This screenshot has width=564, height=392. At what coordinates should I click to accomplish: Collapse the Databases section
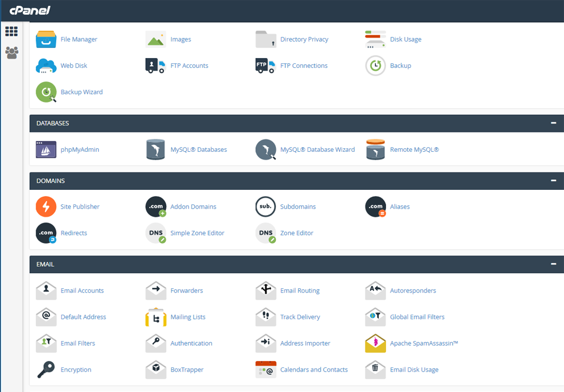point(553,123)
